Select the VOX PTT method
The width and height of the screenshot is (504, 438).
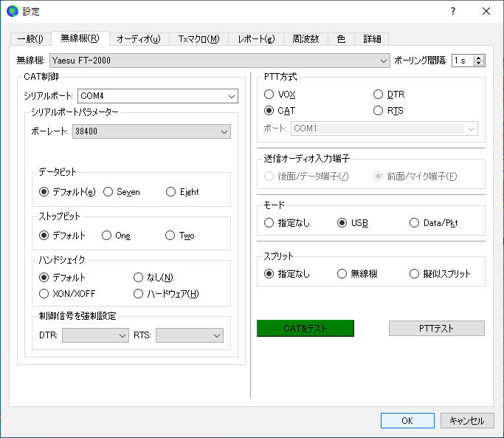pyautogui.click(x=270, y=95)
